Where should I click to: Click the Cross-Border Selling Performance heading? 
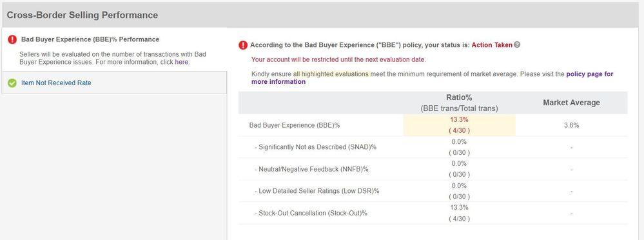click(x=82, y=15)
